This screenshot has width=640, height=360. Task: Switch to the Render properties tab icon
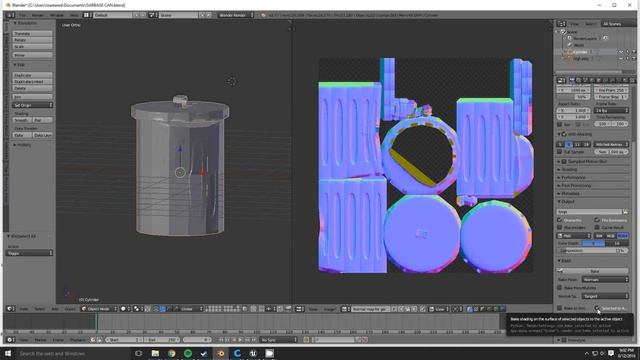click(x=572, y=80)
